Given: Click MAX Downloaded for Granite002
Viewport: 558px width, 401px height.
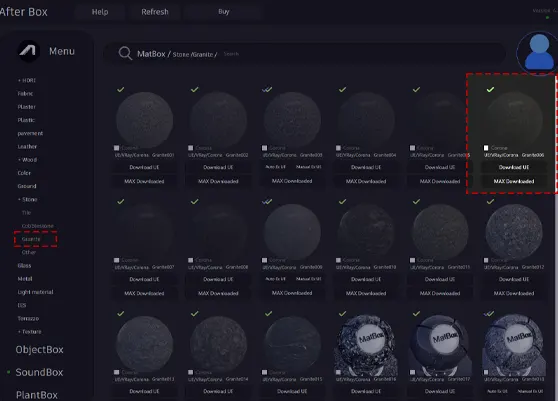Looking at the screenshot, I should [218, 181].
